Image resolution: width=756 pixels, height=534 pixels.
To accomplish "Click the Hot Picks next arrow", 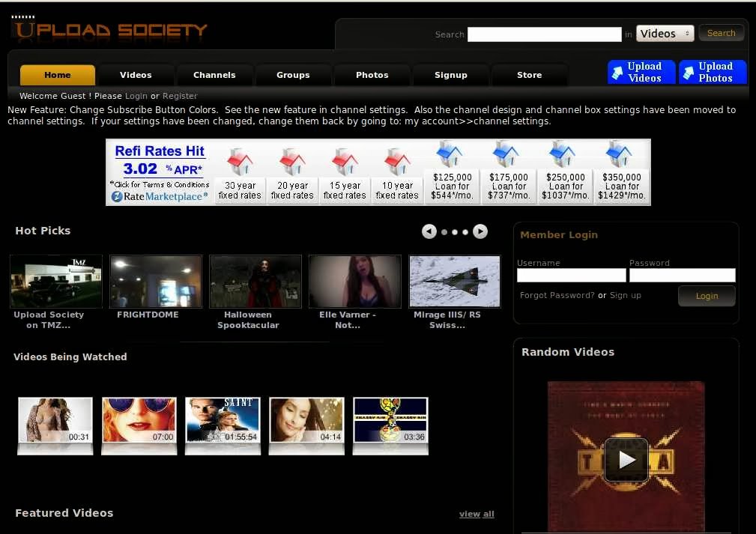I will [480, 231].
